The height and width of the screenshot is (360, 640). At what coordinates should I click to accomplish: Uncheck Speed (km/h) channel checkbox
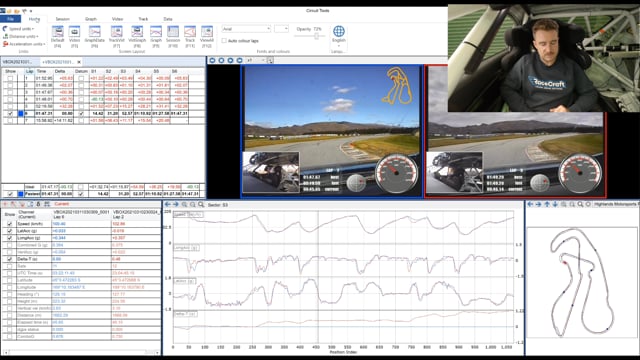click(x=10, y=224)
